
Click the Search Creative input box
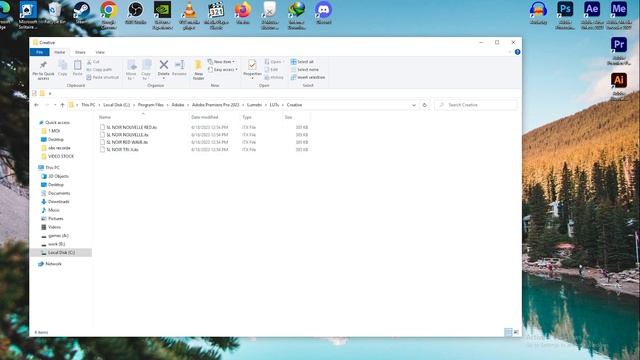click(x=476, y=105)
